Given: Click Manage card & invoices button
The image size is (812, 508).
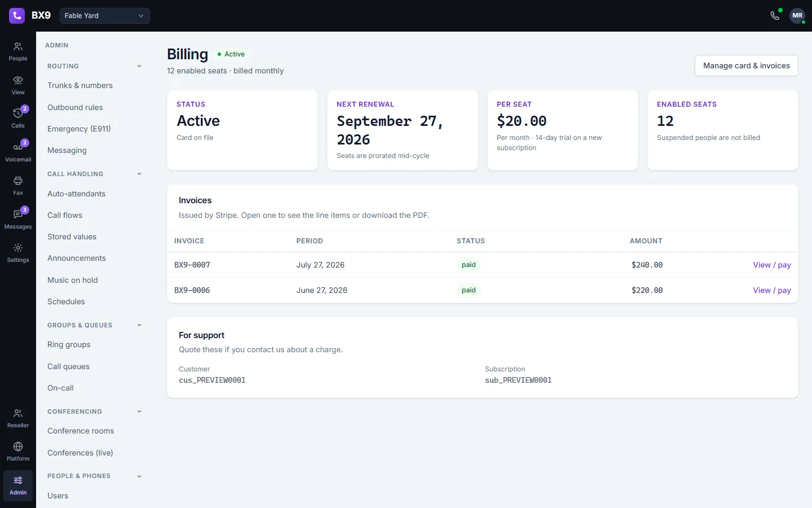Looking at the screenshot, I should pos(747,65).
